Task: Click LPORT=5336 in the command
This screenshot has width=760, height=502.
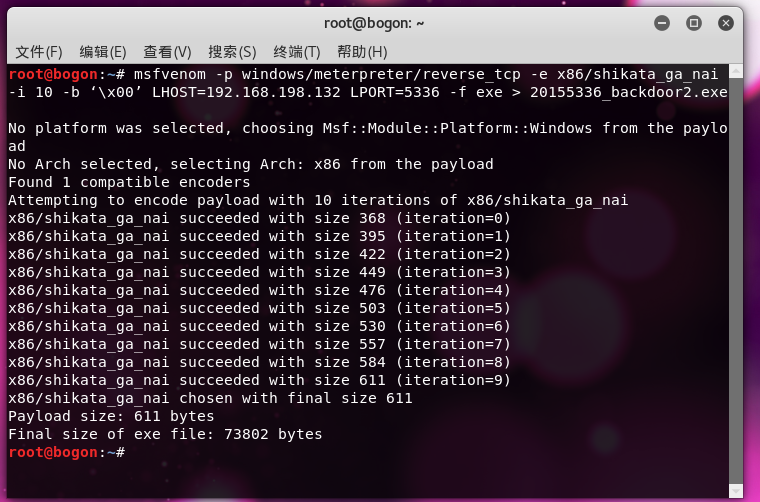Action: 395,92
